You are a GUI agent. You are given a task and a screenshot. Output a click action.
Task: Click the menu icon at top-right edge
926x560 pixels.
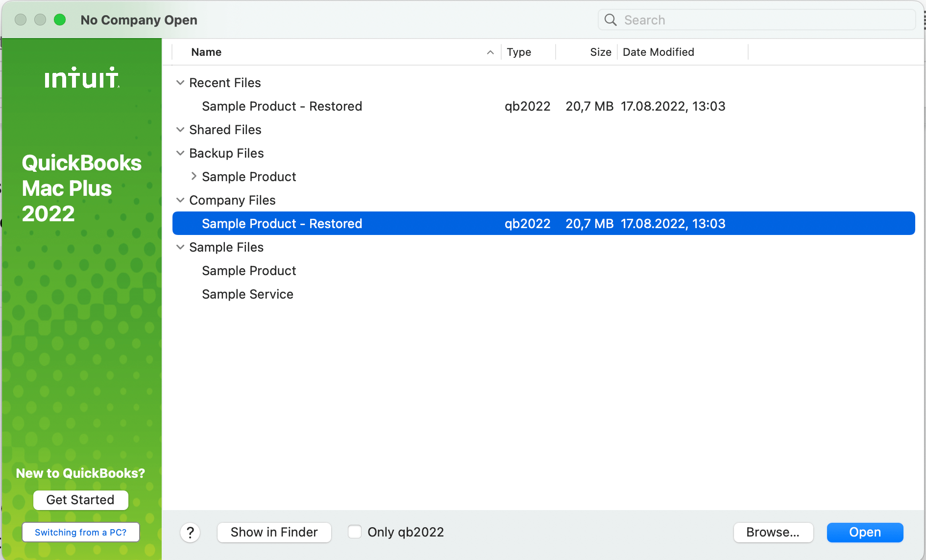point(922,20)
